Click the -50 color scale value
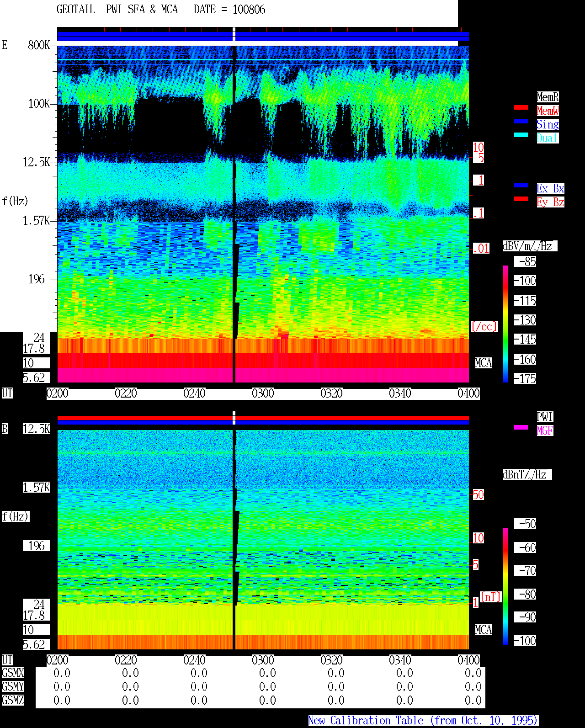The image size is (585, 728). coord(525,524)
